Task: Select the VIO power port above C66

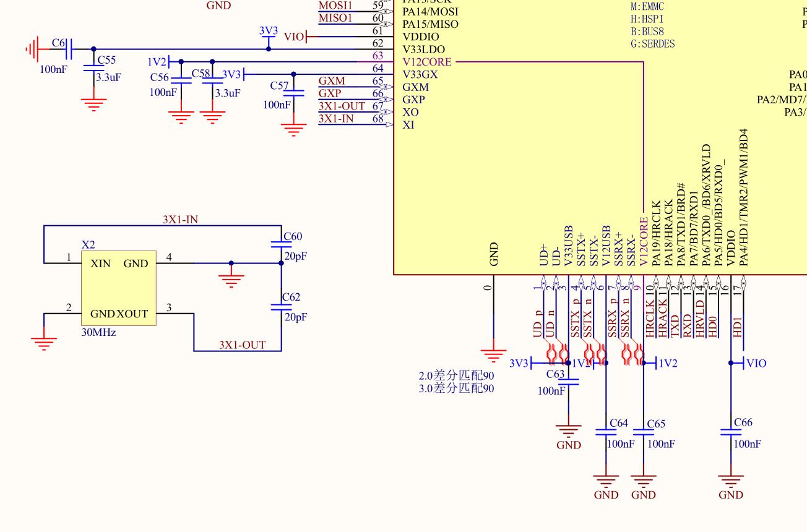Action: 755,363
